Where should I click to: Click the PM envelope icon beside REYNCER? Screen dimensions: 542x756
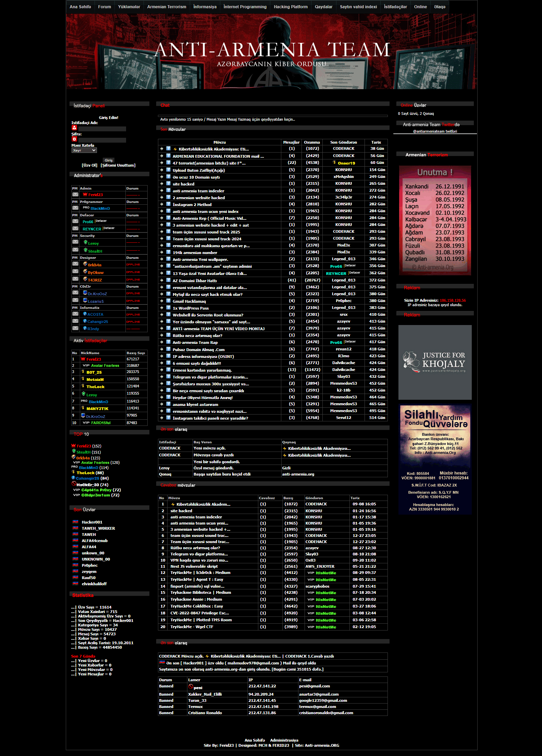point(75,228)
